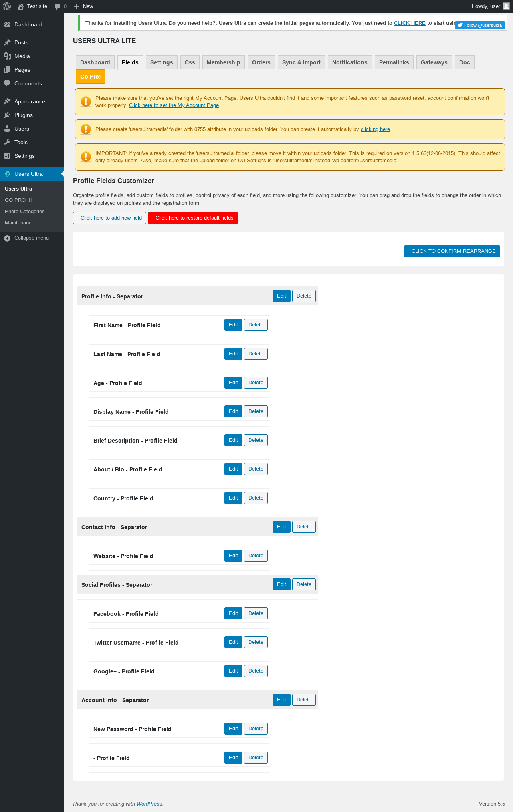Click the New plus icon in admin bar
Viewport: 513px width, 812px height.
[x=77, y=6]
